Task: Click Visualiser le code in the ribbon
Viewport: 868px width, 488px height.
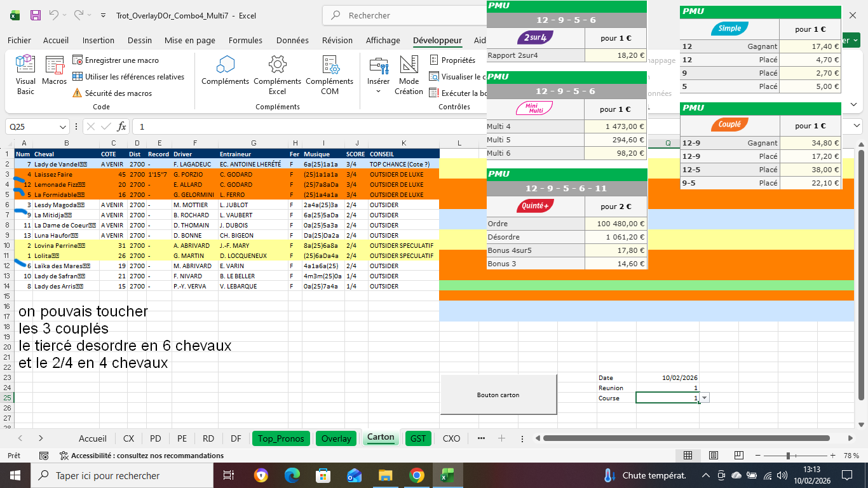Action: [x=458, y=77]
